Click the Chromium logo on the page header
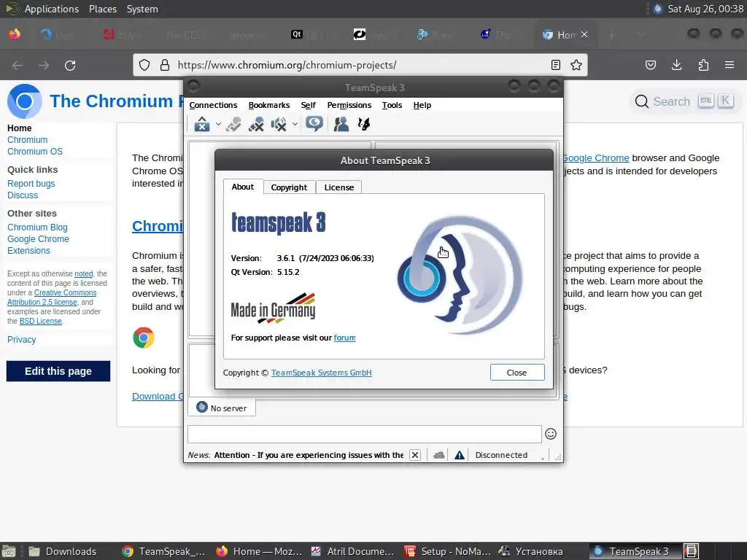 pos(25,101)
